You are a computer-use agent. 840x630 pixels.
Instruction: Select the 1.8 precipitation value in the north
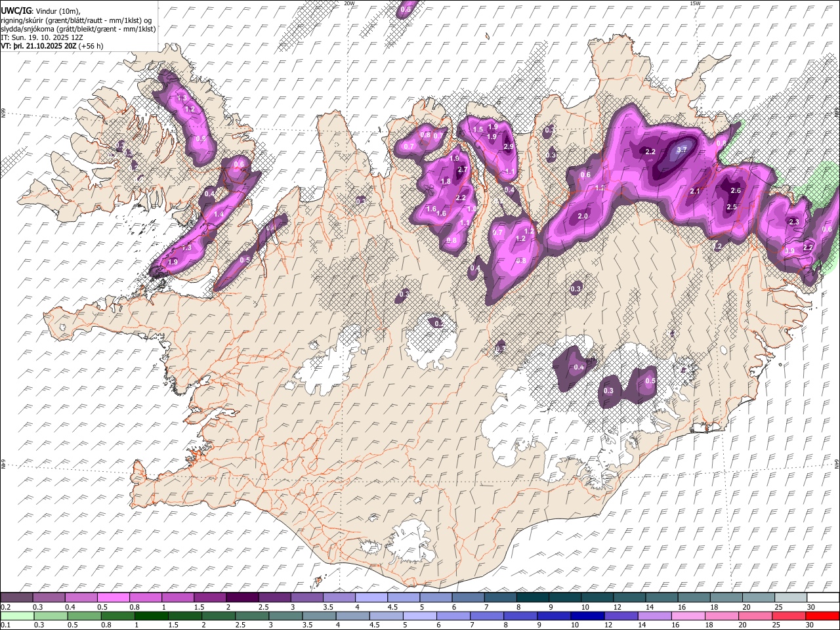[x=445, y=182]
